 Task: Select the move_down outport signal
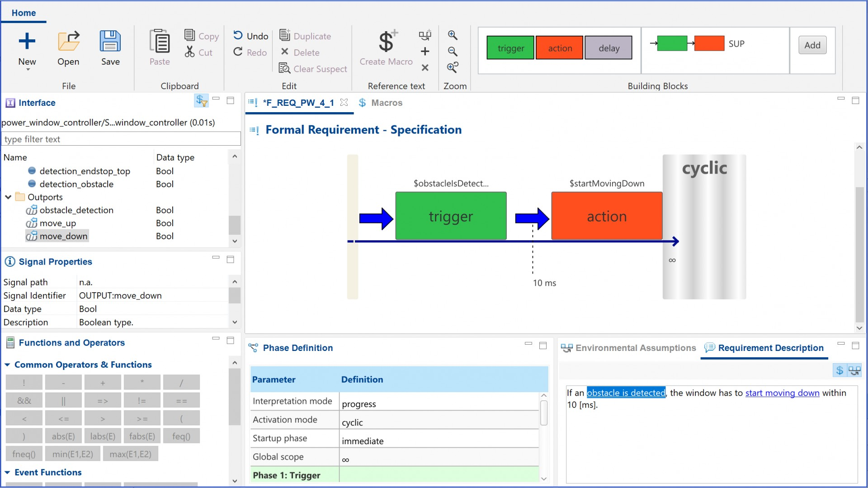pyautogui.click(x=57, y=236)
